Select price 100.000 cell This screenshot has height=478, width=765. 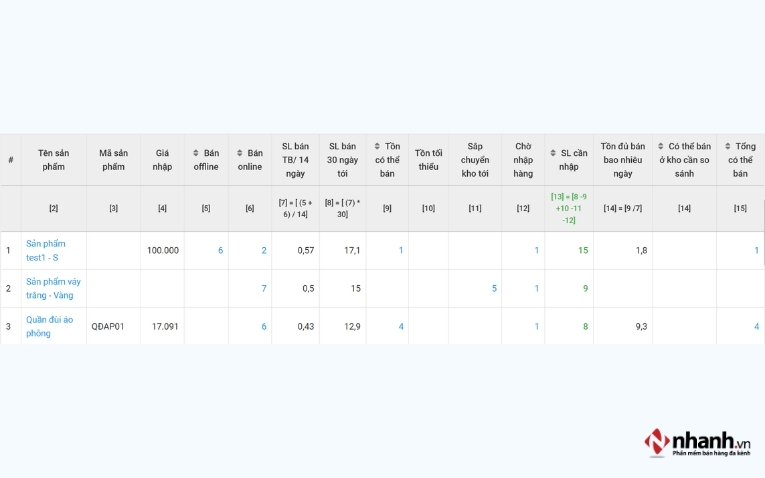pyautogui.click(x=162, y=251)
